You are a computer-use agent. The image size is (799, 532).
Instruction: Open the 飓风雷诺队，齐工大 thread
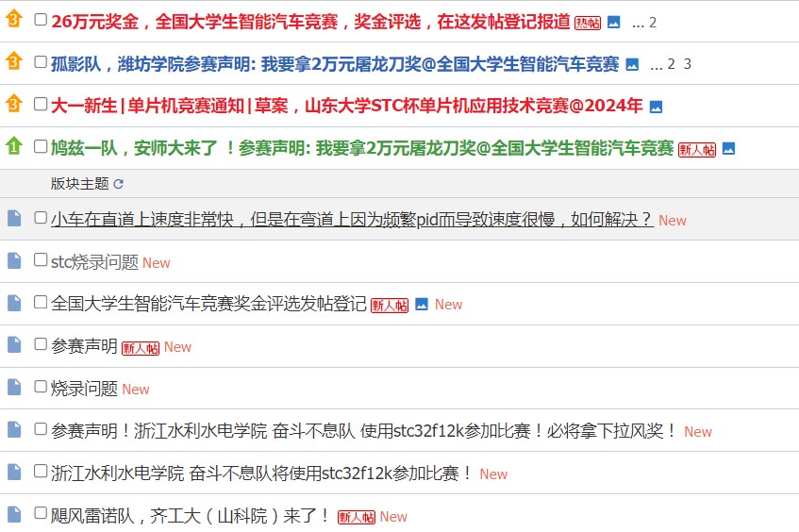[191, 516]
